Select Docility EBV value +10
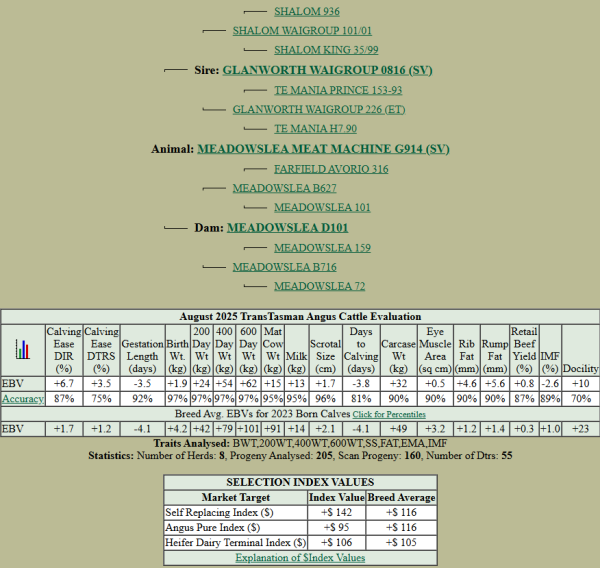The image size is (600, 568). (x=580, y=384)
